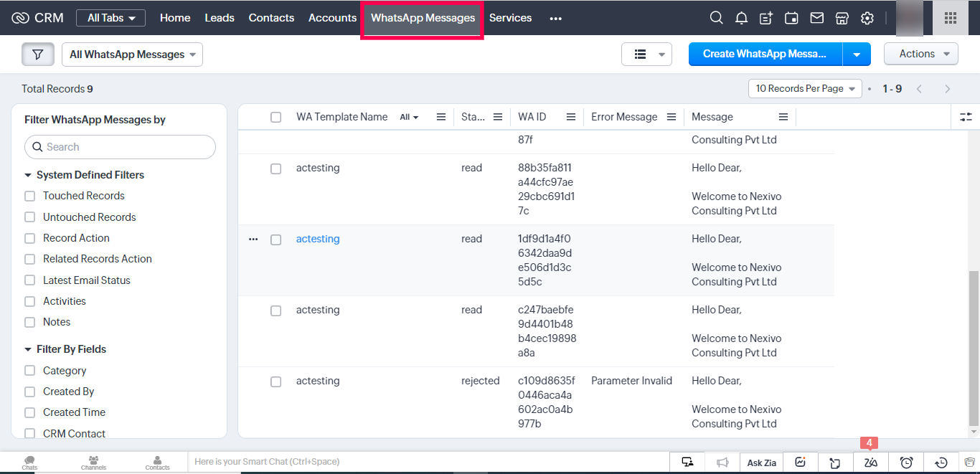
Task: Enable the Touched Records filter checkbox
Action: (29, 196)
